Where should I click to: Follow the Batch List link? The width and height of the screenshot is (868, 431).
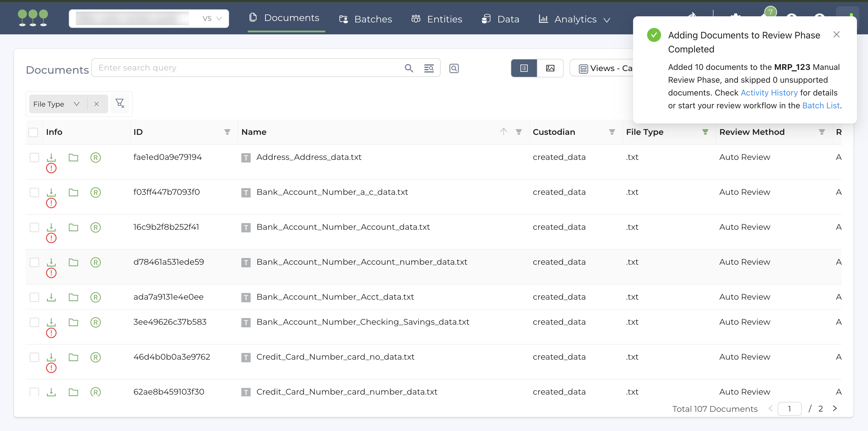click(x=820, y=105)
